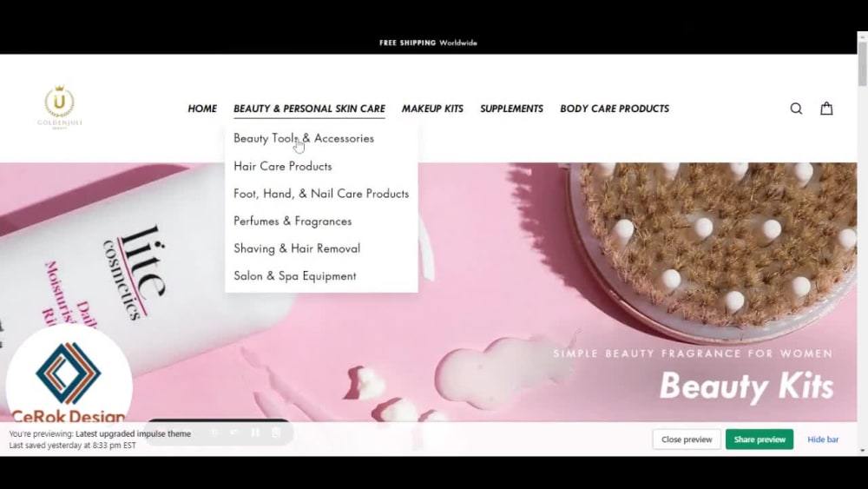The image size is (868, 489).
Task: Expand Beauty & Personal Skin Care menu
Action: (x=309, y=109)
